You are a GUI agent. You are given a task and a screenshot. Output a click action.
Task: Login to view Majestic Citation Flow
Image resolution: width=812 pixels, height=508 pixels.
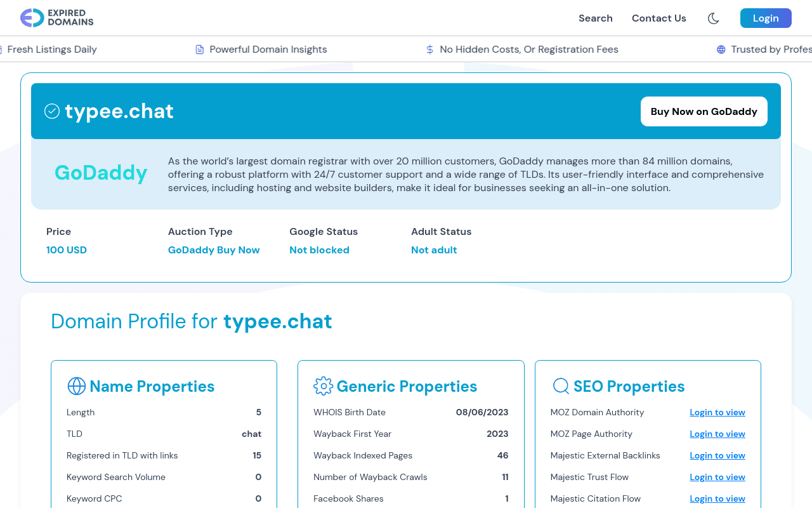[717, 498]
